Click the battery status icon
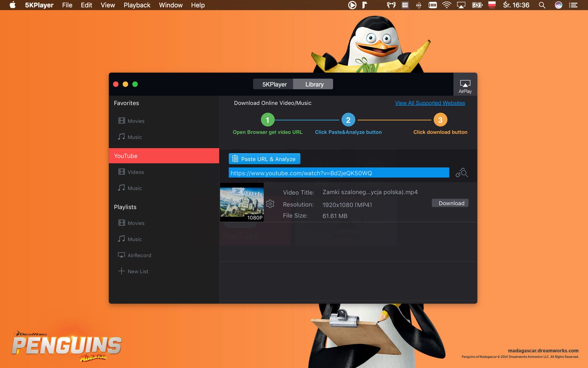 tap(477, 5)
